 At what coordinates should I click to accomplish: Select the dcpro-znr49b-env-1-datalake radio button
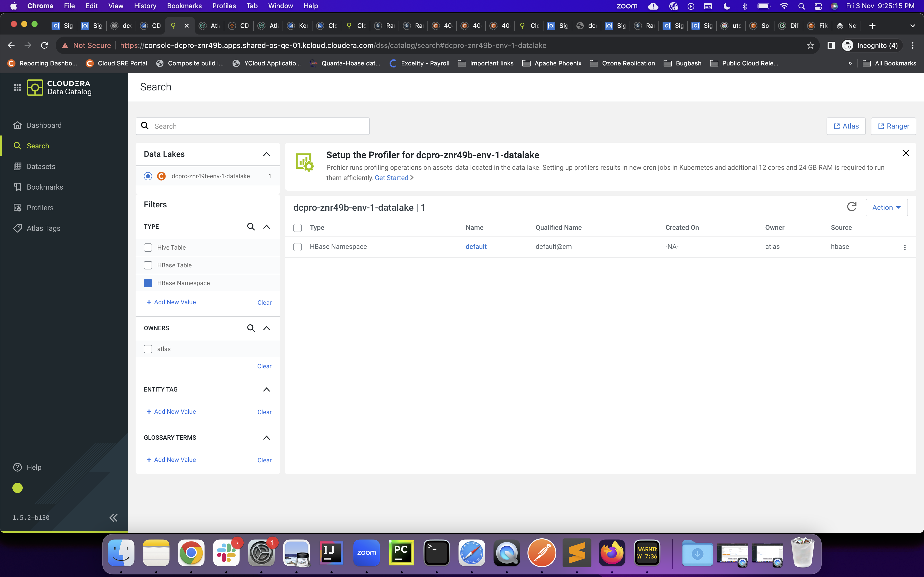tap(148, 176)
